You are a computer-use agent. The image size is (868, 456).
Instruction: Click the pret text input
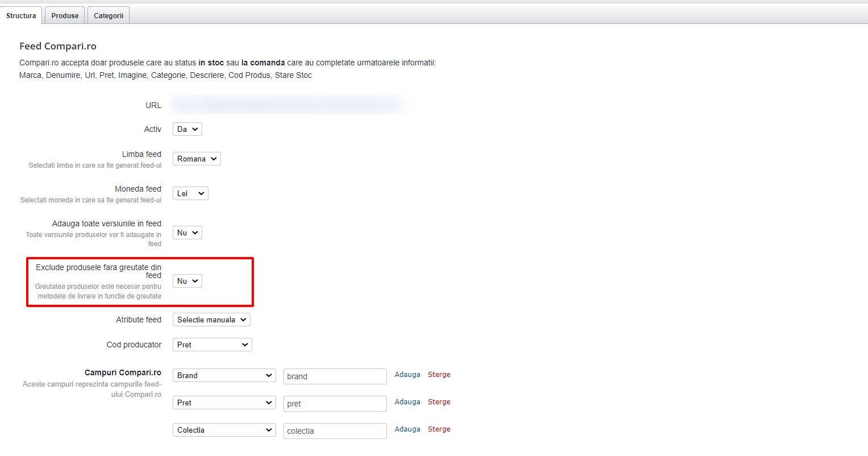point(335,404)
